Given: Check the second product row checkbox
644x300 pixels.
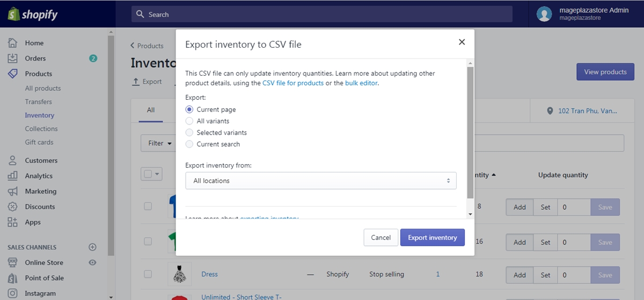Looking at the screenshot, I should click(148, 242).
